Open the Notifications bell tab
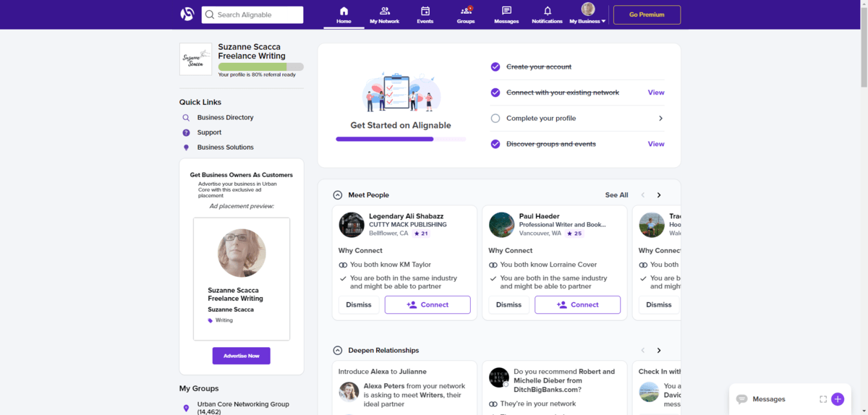The image size is (868, 415). (547, 14)
